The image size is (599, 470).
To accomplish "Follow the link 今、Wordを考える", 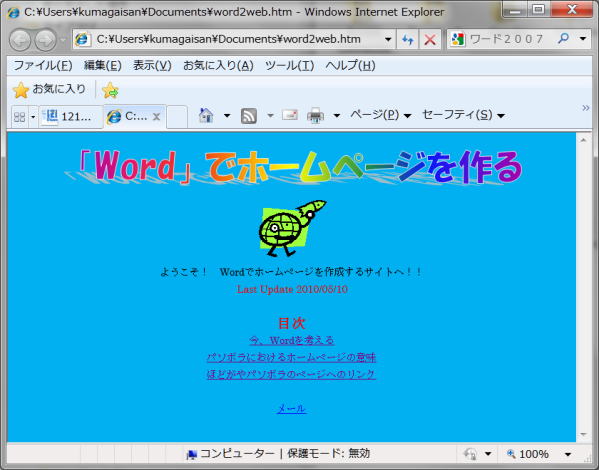I will 292,340.
